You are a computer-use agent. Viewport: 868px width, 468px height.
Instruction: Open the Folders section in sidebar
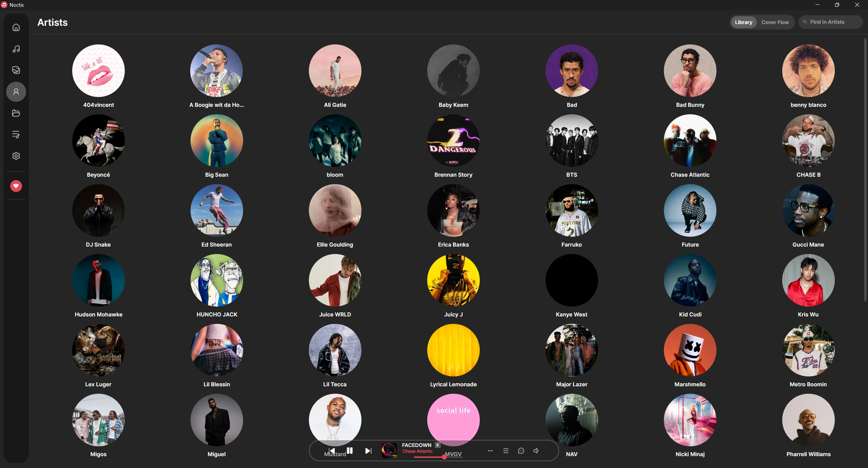coord(16,113)
